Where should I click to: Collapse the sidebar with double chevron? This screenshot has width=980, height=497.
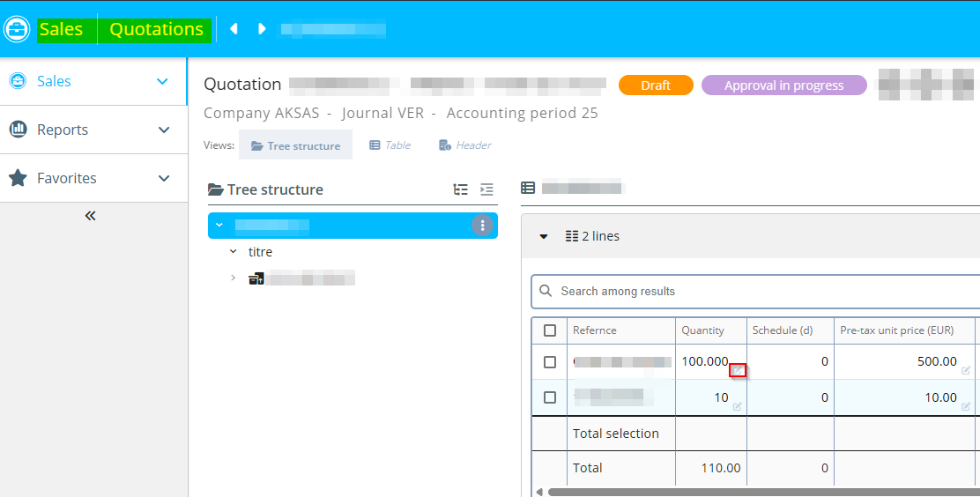[90, 216]
